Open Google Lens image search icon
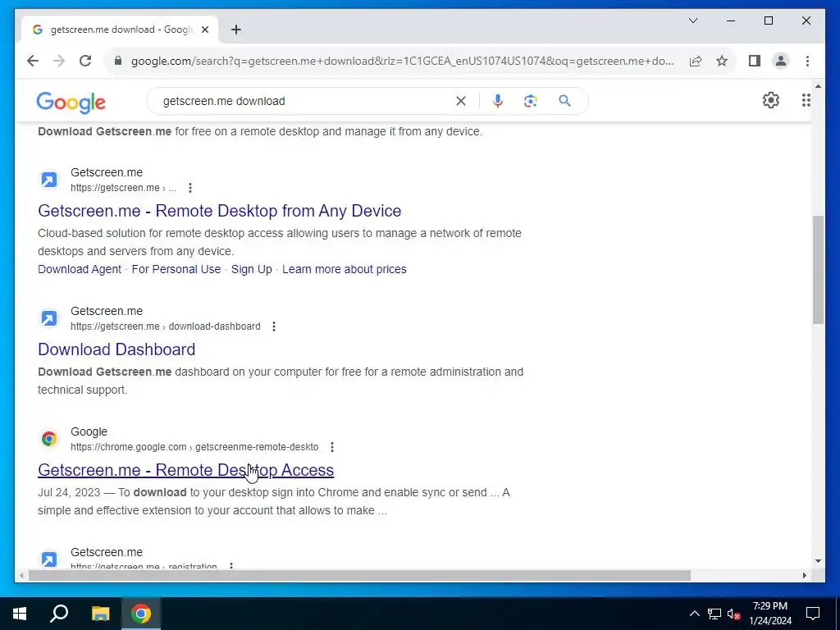 tap(531, 101)
